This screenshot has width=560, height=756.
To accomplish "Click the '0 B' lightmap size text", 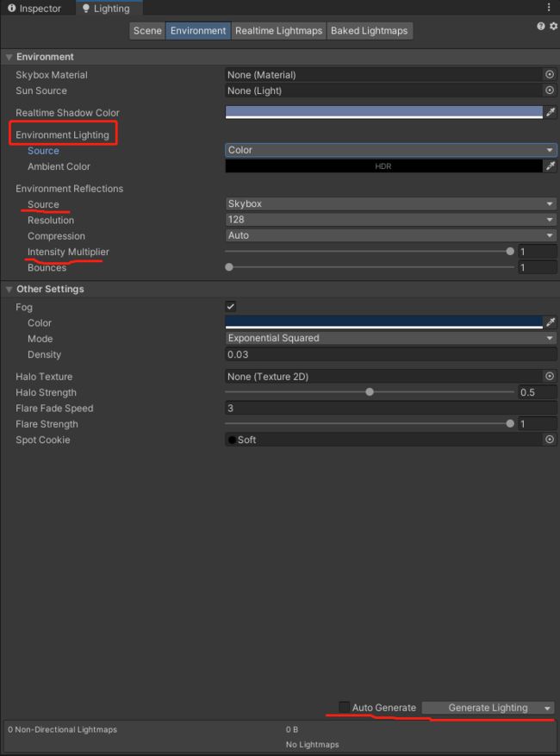I will point(291,729).
